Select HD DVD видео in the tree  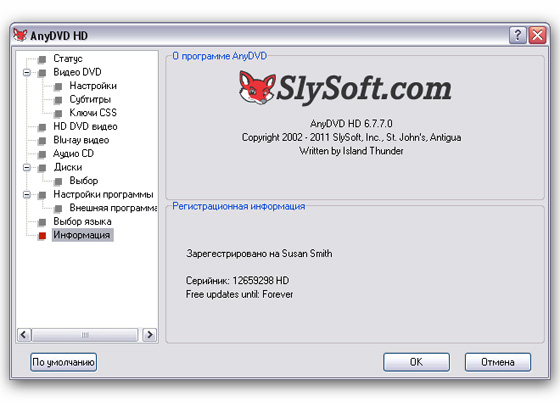pos(85,126)
